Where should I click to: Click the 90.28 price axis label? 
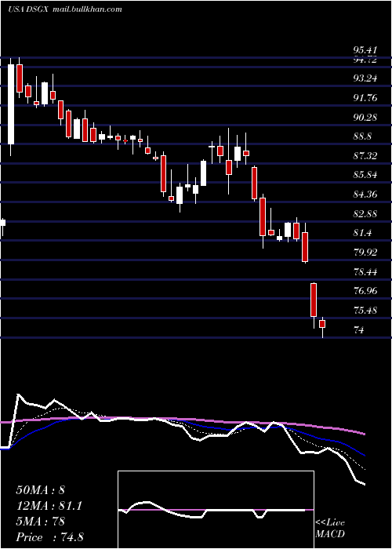(365, 118)
